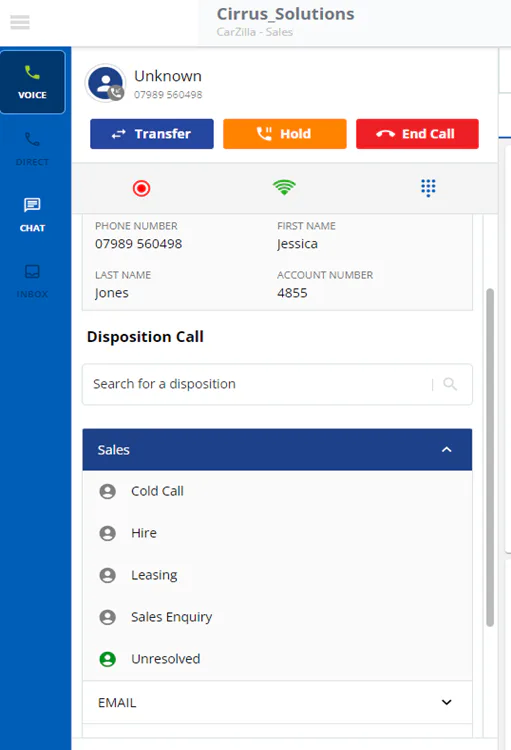Open the dial pad keypad

point(428,188)
